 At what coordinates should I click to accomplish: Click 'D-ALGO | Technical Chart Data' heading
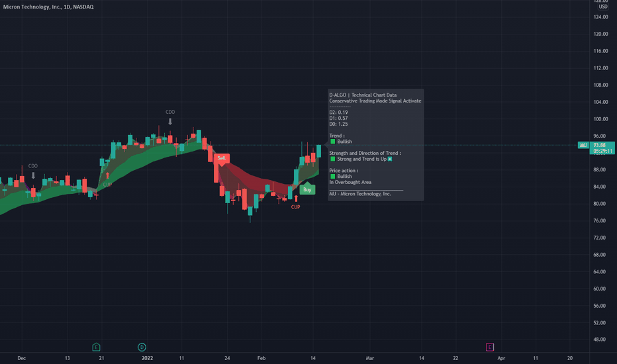[x=363, y=95]
